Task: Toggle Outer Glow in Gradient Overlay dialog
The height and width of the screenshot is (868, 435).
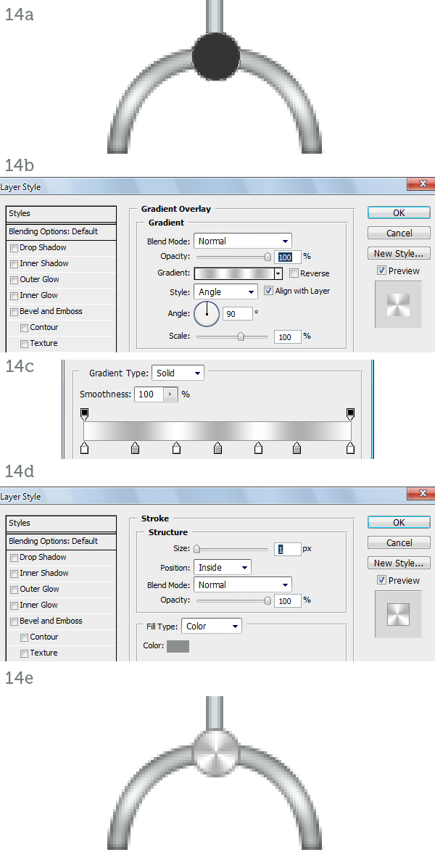Action: click(x=14, y=280)
